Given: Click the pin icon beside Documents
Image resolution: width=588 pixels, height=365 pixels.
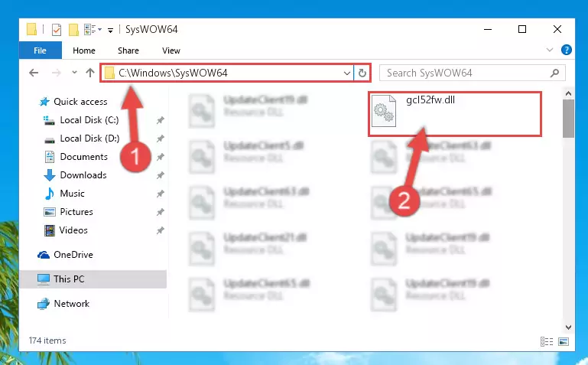Looking at the screenshot, I should click(x=161, y=157).
